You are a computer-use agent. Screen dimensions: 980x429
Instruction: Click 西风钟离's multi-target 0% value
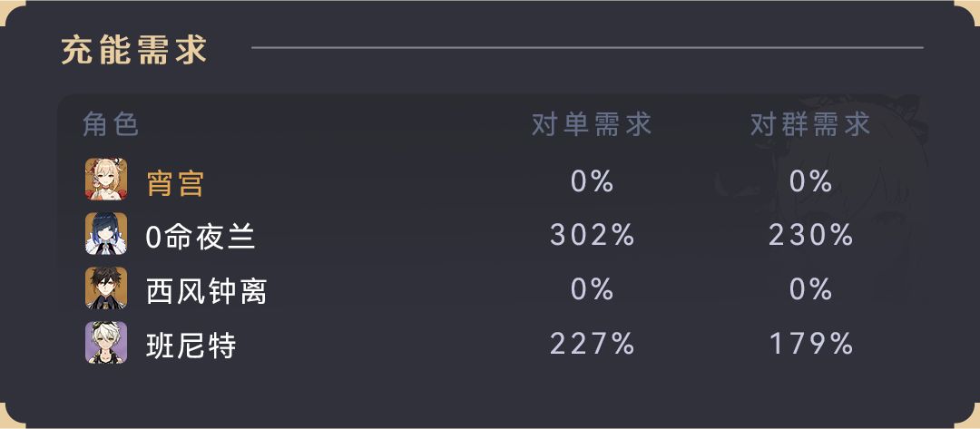(811, 290)
